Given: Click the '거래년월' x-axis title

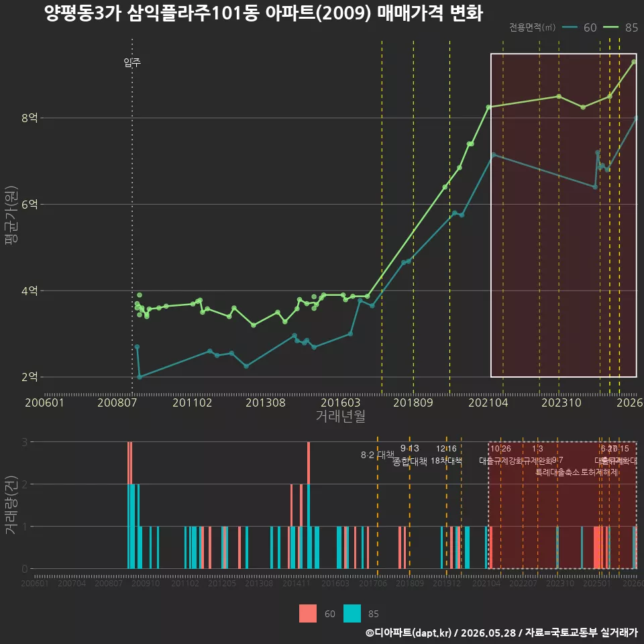Looking at the screenshot, I should pyautogui.click(x=341, y=416).
